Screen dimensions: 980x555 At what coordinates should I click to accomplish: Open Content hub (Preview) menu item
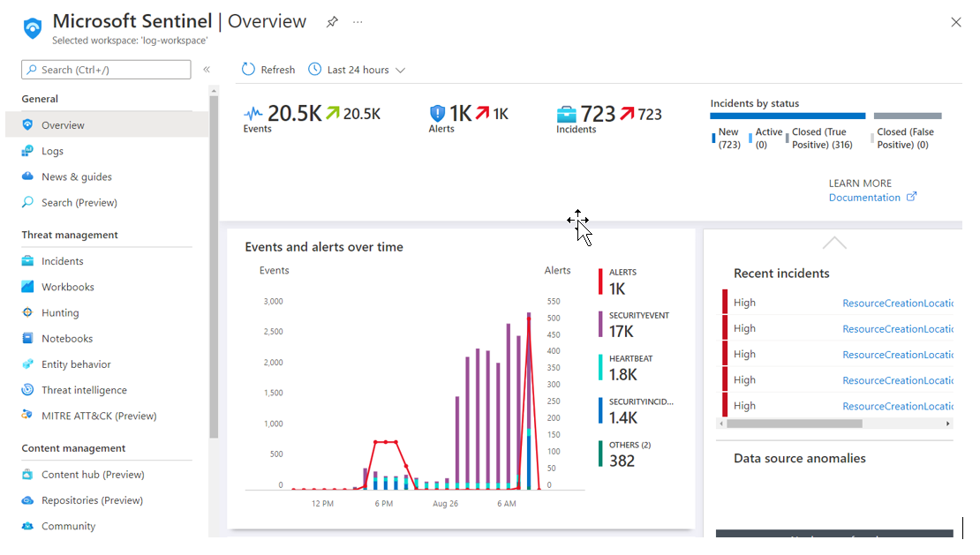(92, 475)
